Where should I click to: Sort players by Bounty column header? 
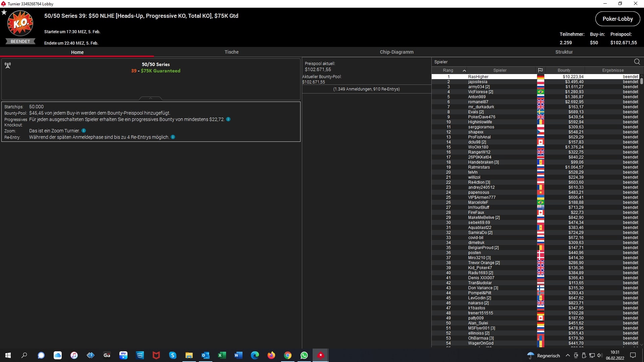click(x=564, y=70)
